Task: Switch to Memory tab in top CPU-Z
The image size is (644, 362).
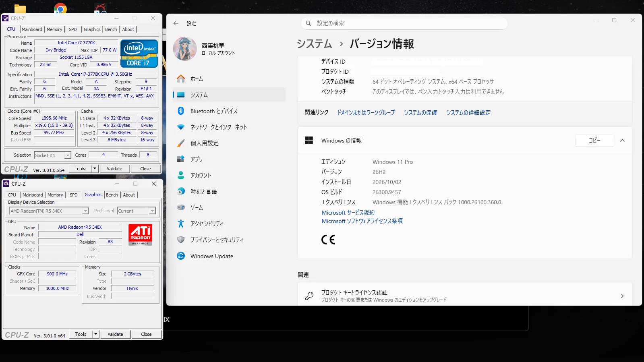Action: pyautogui.click(x=54, y=29)
